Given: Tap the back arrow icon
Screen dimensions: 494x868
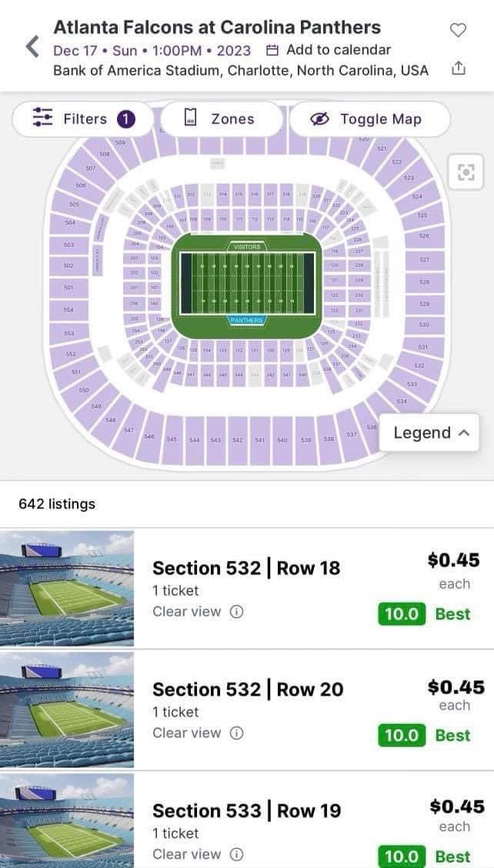Looking at the screenshot, I should (32, 47).
